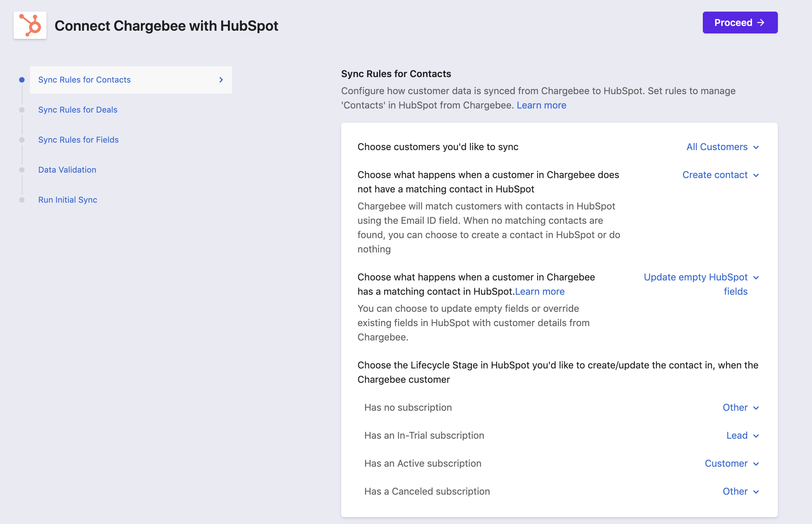The height and width of the screenshot is (524, 812).
Task: Click Learn more link after matching contact text
Action: (539, 292)
